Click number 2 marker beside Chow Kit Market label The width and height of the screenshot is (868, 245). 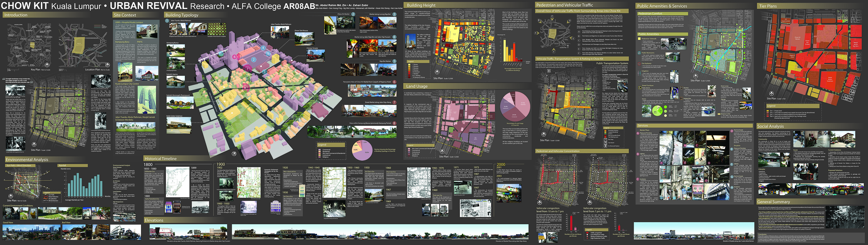[353, 14]
